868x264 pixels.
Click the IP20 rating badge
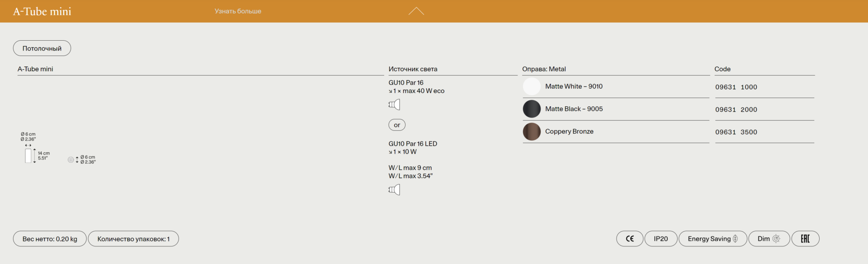click(x=660, y=239)
